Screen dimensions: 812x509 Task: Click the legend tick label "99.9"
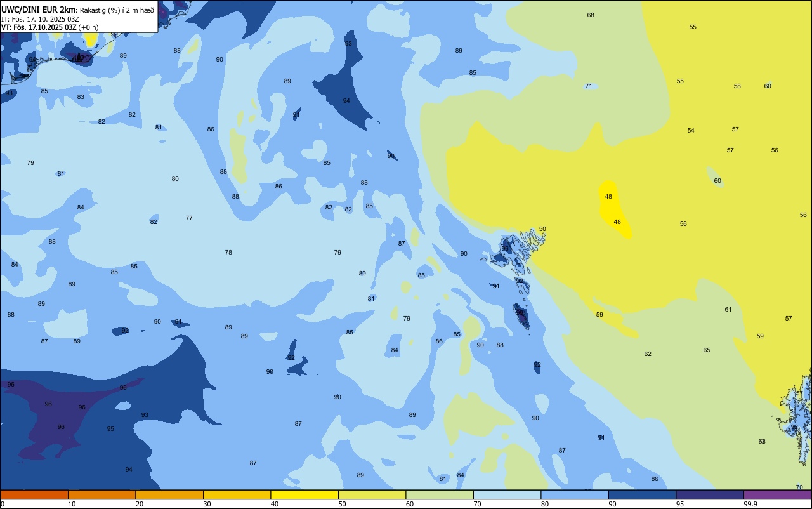point(750,504)
